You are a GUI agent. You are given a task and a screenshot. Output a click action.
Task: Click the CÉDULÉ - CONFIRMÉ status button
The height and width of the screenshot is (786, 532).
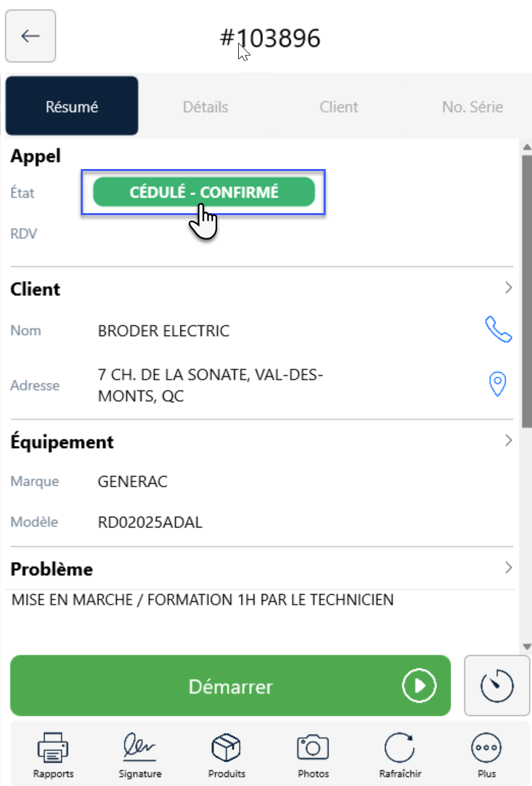click(x=204, y=192)
